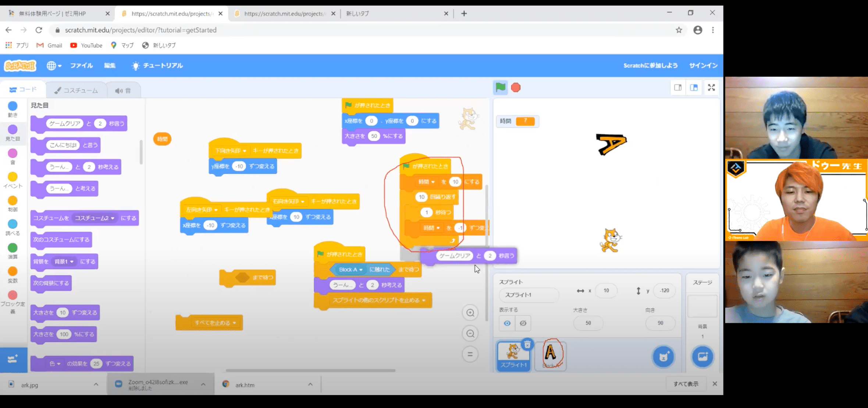The image size is (868, 408).
Task: Click the sprite name field スプライト1
Action: (529, 295)
